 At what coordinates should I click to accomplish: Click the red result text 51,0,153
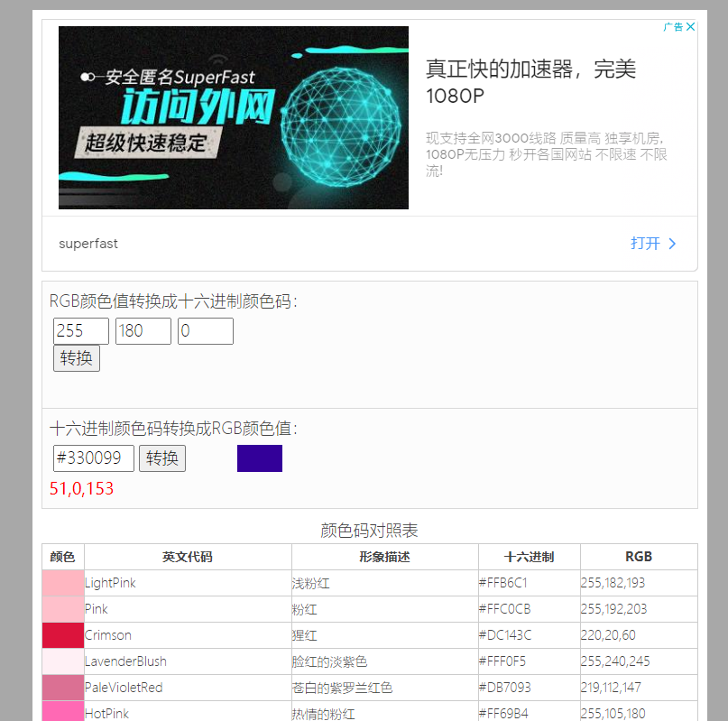tap(81, 488)
